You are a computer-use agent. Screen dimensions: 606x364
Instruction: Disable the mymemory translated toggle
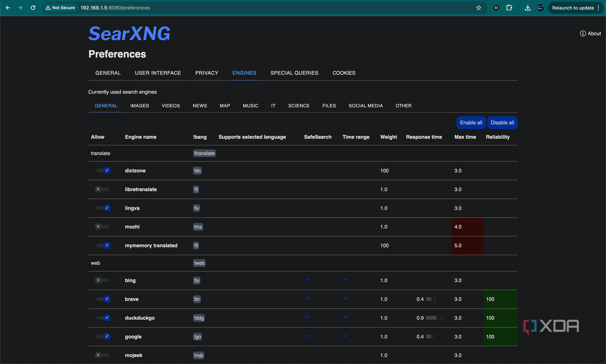click(103, 245)
